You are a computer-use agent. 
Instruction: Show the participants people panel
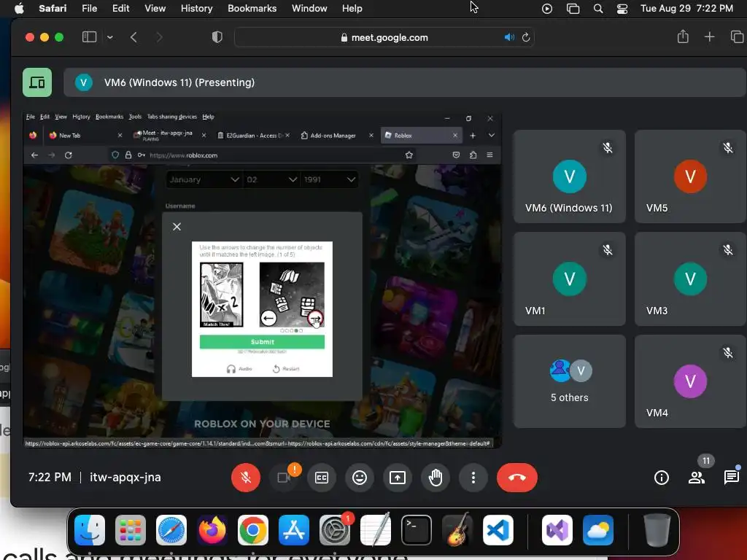coord(697,477)
